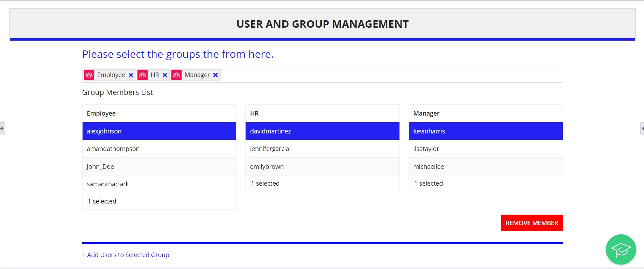Viewport: 644px width, 269px height.
Task: Click the 'Please select the groups' heading
Action: (x=178, y=54)
